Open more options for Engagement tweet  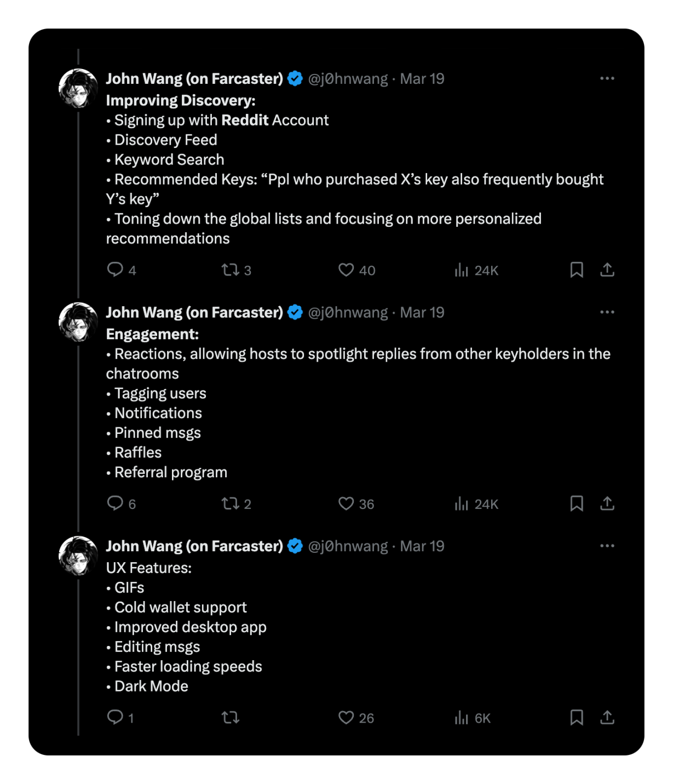tap(607, 312)
